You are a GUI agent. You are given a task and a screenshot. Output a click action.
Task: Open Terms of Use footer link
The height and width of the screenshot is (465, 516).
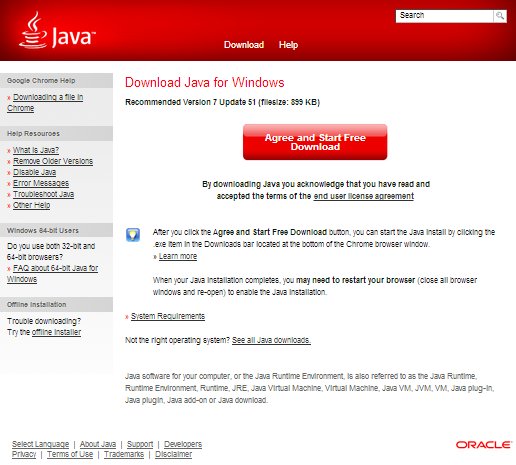(x=70, y=454)
